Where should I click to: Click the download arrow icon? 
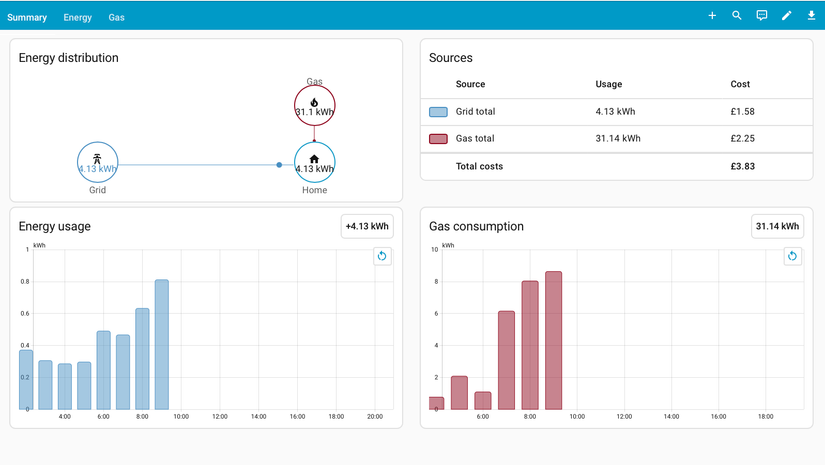coord(811,16)
